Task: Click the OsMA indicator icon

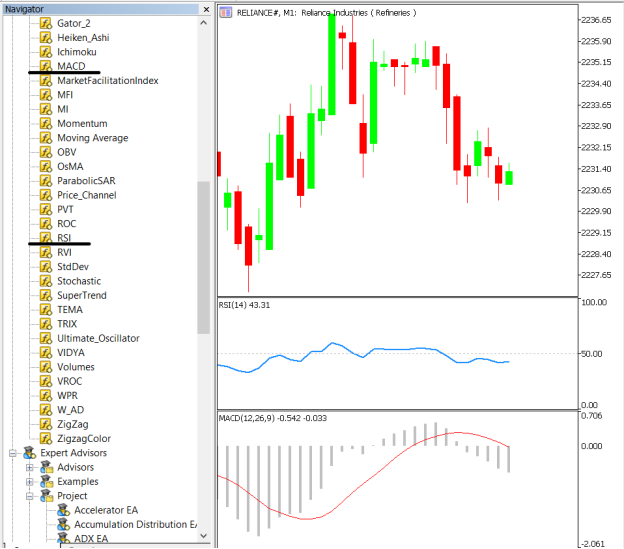Action: pos(46,167)
